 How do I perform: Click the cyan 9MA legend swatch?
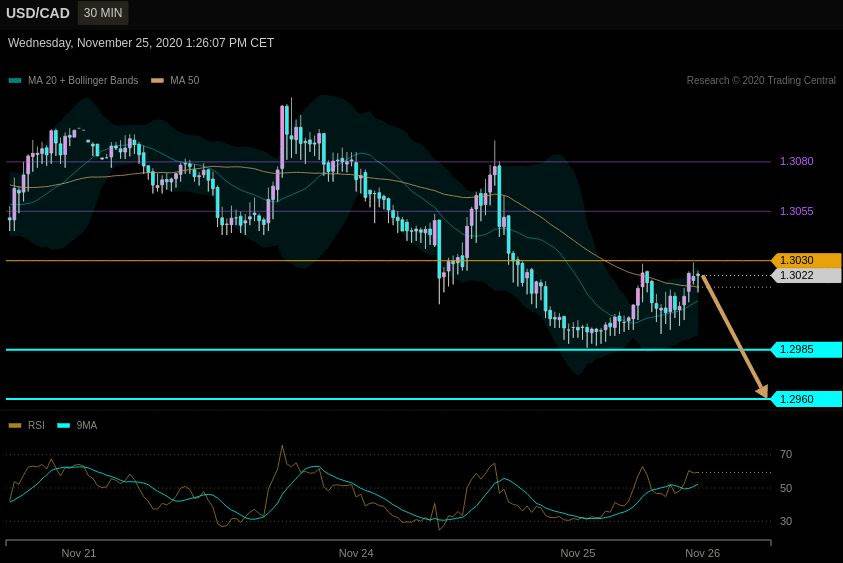(63, 426)
